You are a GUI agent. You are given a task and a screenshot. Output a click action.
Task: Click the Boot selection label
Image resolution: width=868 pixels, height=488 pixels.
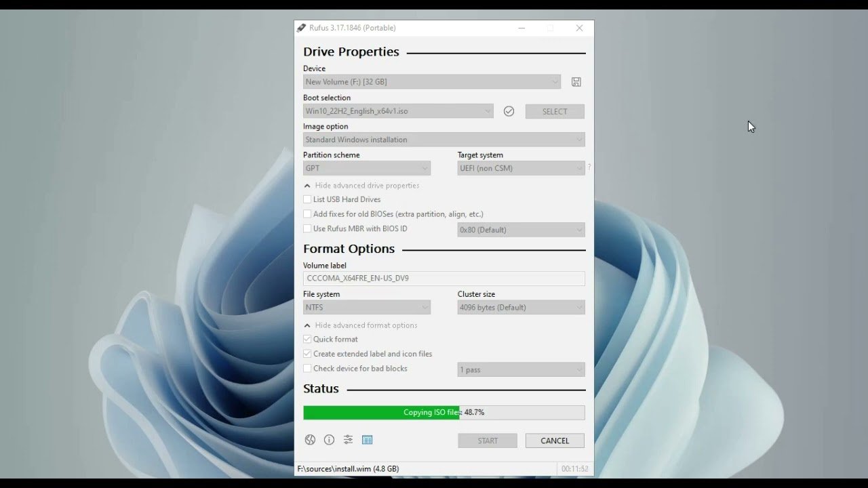[x=327, y=98]
